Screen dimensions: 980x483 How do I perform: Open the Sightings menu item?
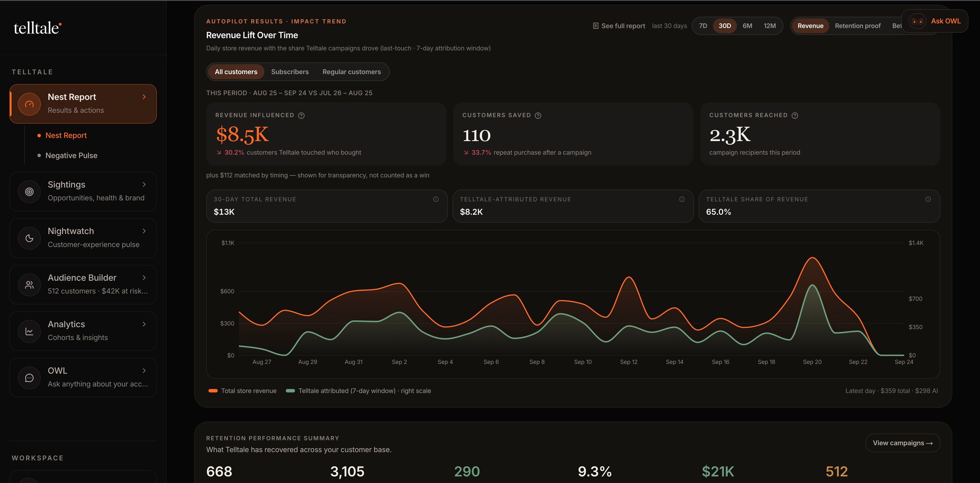[83, 191]
